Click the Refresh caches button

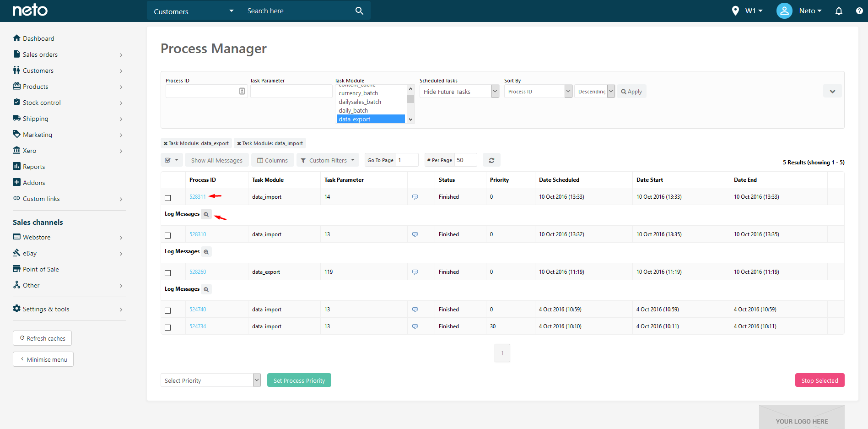tap(42, 338)
